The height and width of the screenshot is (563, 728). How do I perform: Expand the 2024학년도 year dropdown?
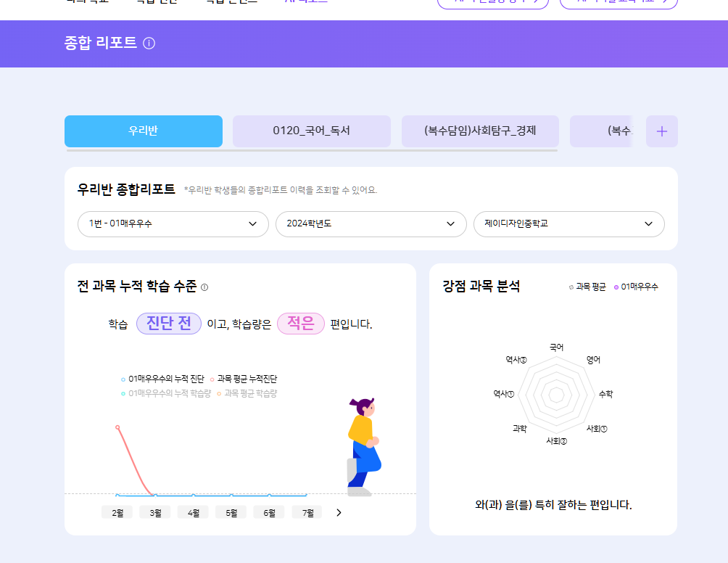point(371,224)
